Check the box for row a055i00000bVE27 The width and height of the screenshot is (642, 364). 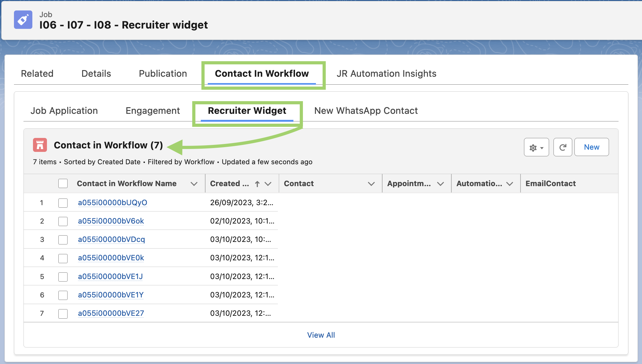point(63,314)
